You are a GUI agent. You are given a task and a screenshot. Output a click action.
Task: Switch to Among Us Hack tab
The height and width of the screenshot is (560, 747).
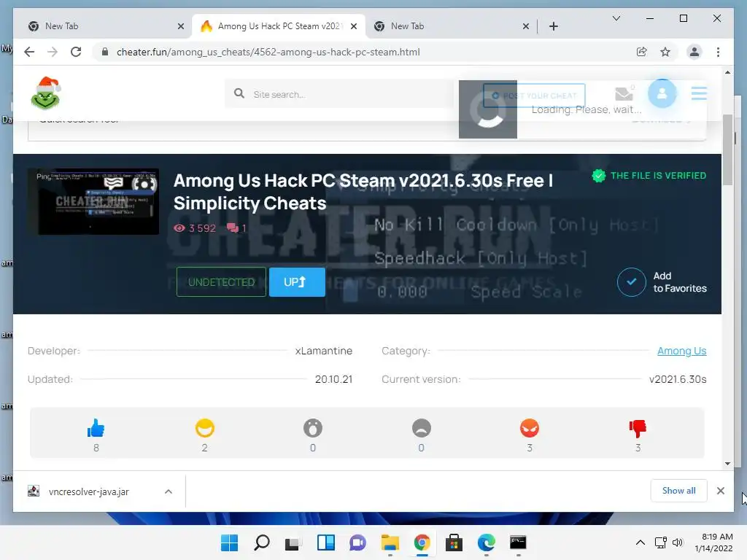pos(279,26)
